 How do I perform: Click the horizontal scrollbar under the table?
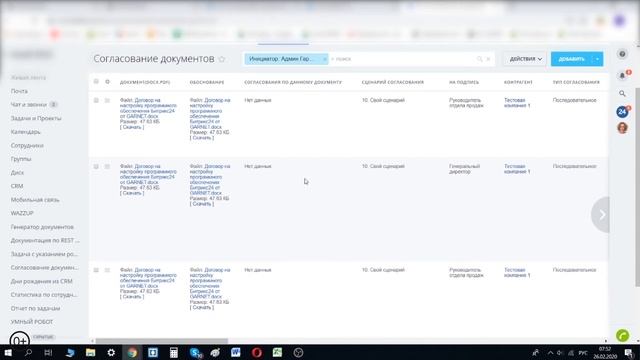162,341
